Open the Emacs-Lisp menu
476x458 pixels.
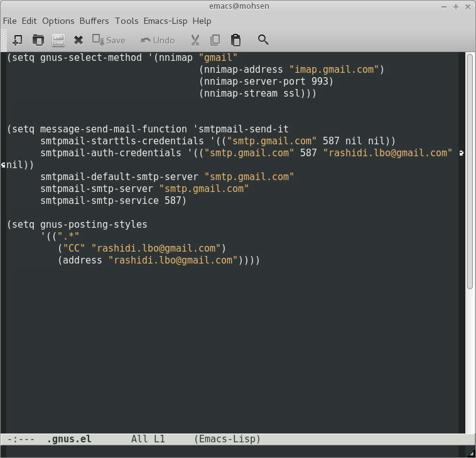(166, 21)
